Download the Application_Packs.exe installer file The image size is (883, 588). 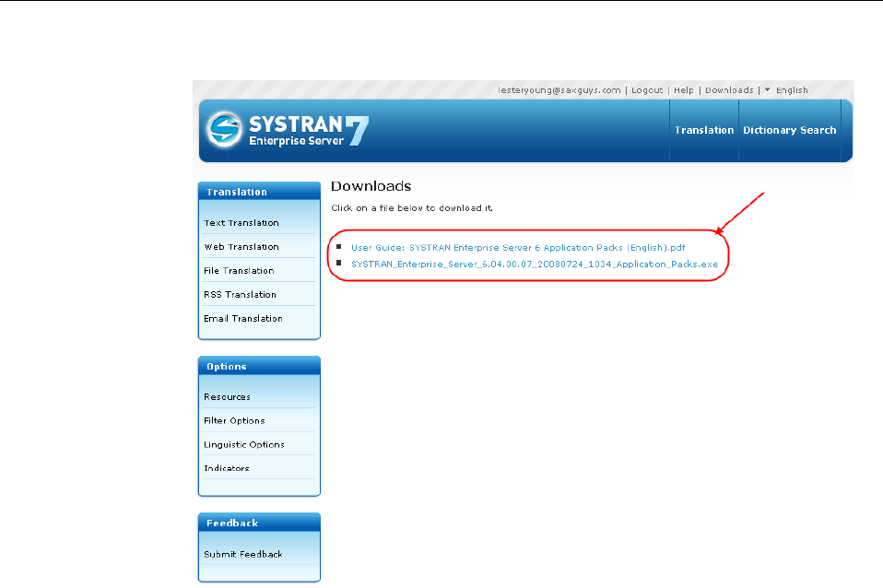(535, 265)
